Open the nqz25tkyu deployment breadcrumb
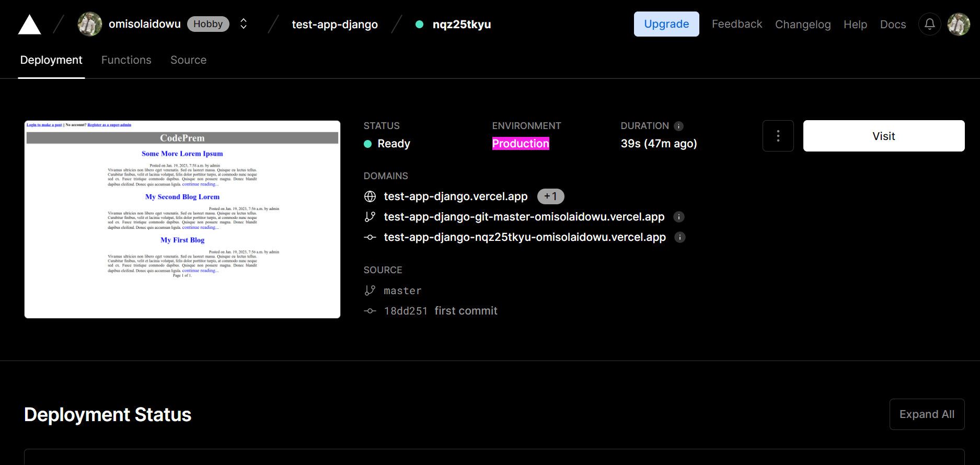Screen dimensions: 980x465 click(x=462, y=24)
